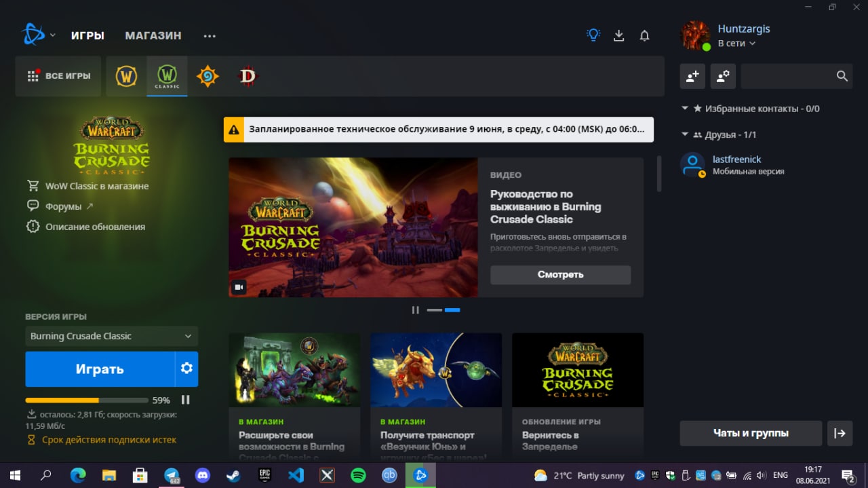Open the Вернитесь в Запределье update card
Screen dimensions: 868x488
(578, 396)
